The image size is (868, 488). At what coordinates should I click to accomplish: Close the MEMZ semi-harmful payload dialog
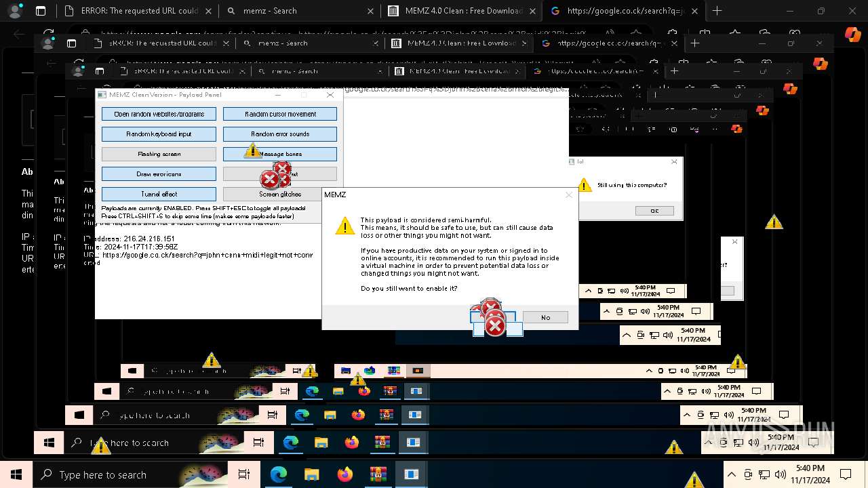(569, 195)
